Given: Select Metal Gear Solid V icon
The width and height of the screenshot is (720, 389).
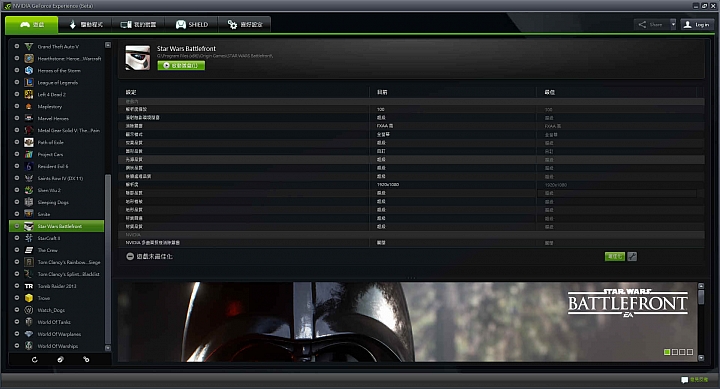Looking at the screenshot, I should pos(29,130).
